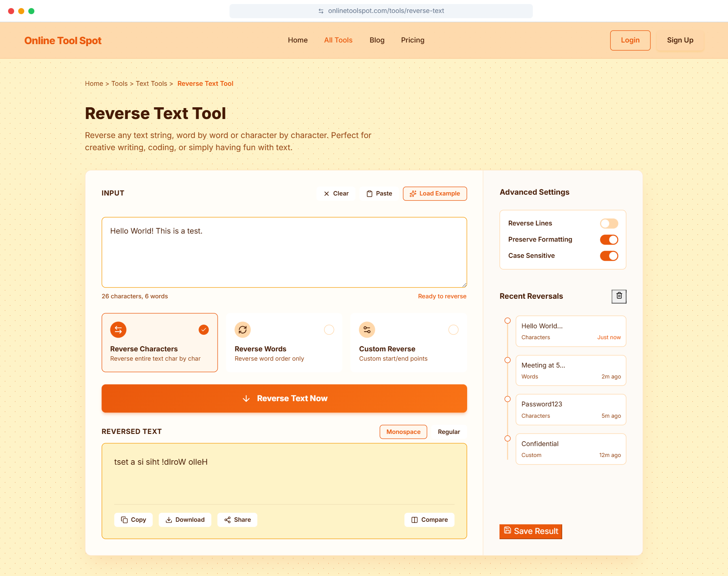The width and height of the screenshot is (728, 576).
Task: Click the Reverse Words cycle icon
Action: (242, 329)
